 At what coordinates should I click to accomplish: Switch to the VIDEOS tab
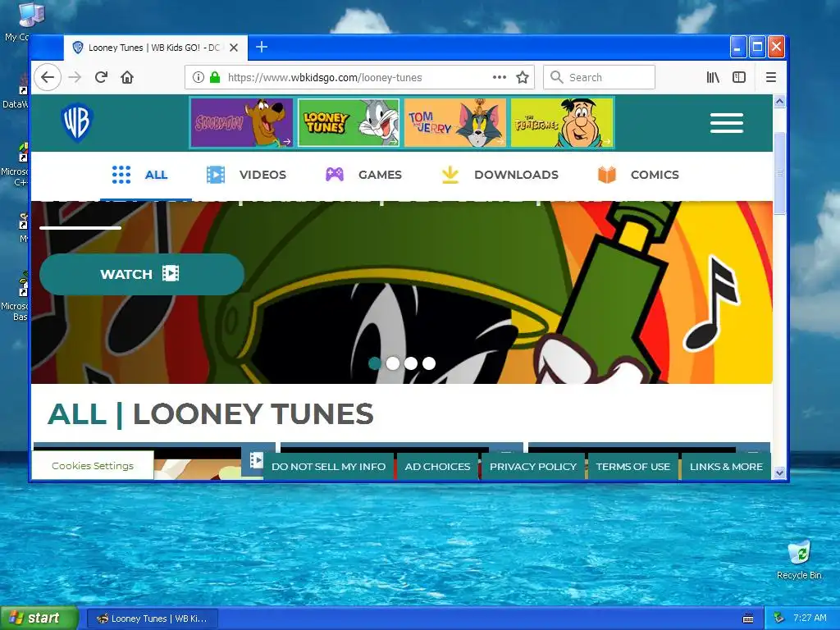pyautogui.click(x=246, y=175)
